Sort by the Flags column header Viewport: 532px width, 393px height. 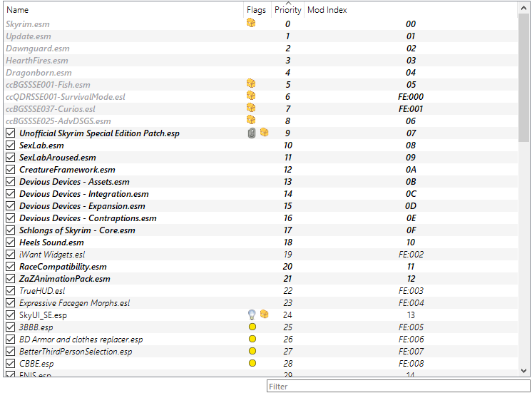(257, 10)
